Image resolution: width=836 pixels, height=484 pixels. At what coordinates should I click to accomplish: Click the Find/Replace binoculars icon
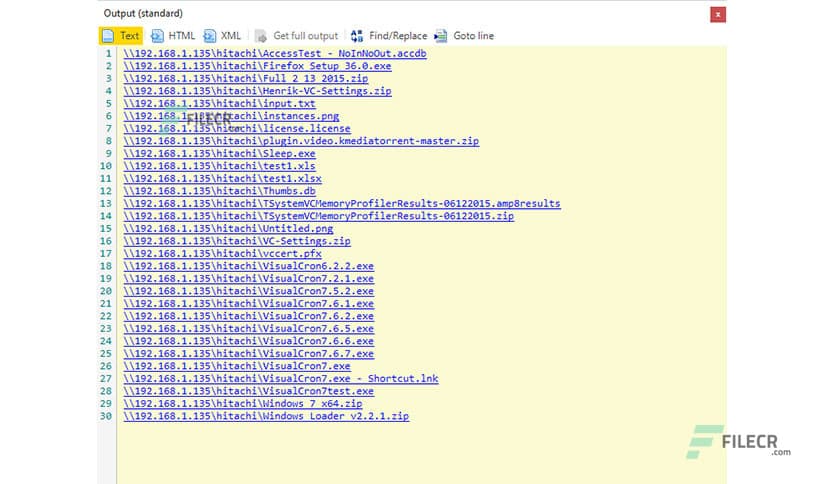(357, 36)
